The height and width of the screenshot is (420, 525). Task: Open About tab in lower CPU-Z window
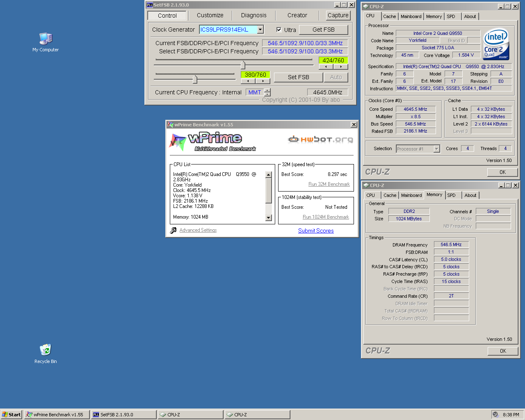[470, 195]
